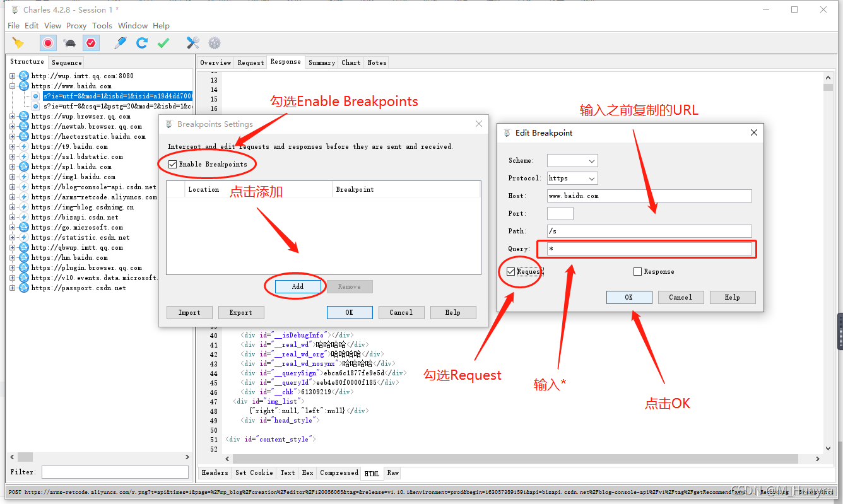843x504 pixels.
Task: Toggle the Request checkbox in Edit Breakpoint
Action: click(510, 272)
